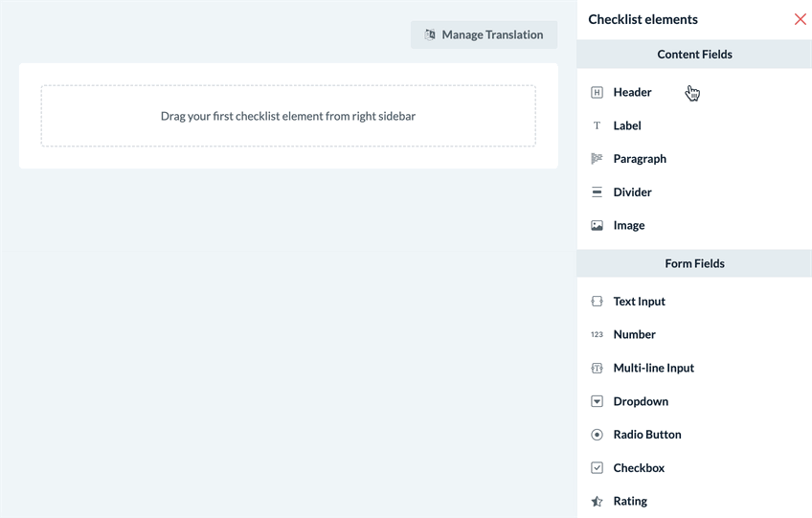Image resolution: width=812 pixels, height=518 pixels.
Task: Select the Multi-line Input label
Action: point(654,368)
